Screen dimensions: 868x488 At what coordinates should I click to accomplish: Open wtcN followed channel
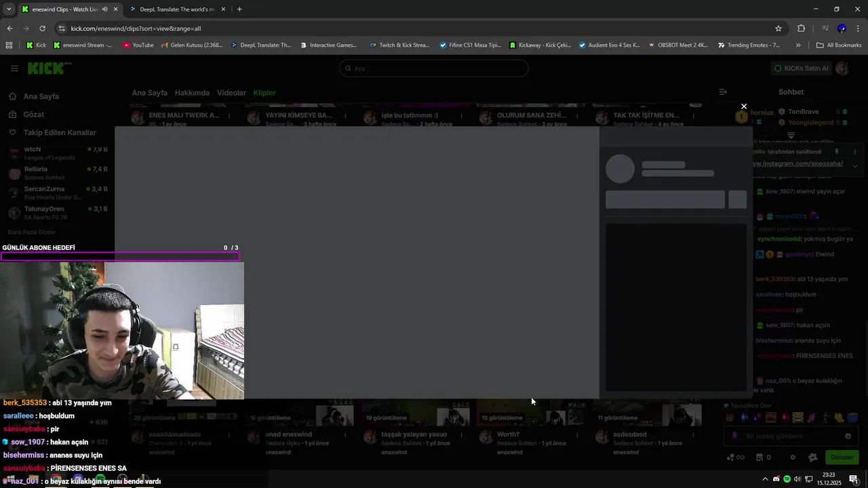[58, 152]
